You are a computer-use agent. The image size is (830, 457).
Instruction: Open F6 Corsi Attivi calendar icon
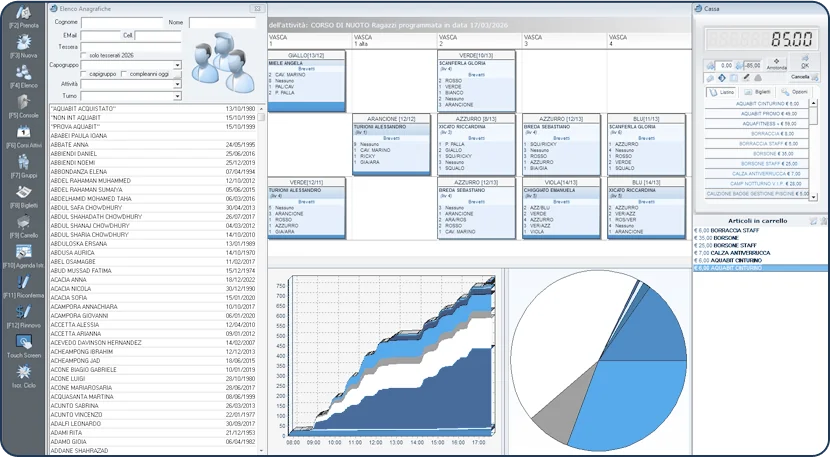click(23, 132)
